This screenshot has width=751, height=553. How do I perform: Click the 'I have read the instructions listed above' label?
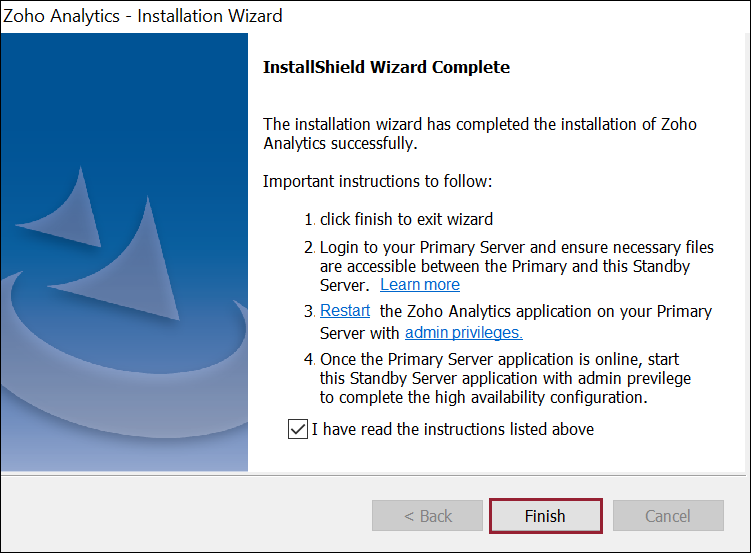(453, 429)
